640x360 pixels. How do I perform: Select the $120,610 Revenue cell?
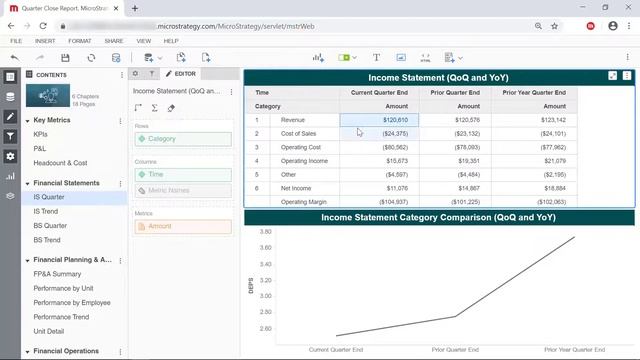tap(379, 120)
